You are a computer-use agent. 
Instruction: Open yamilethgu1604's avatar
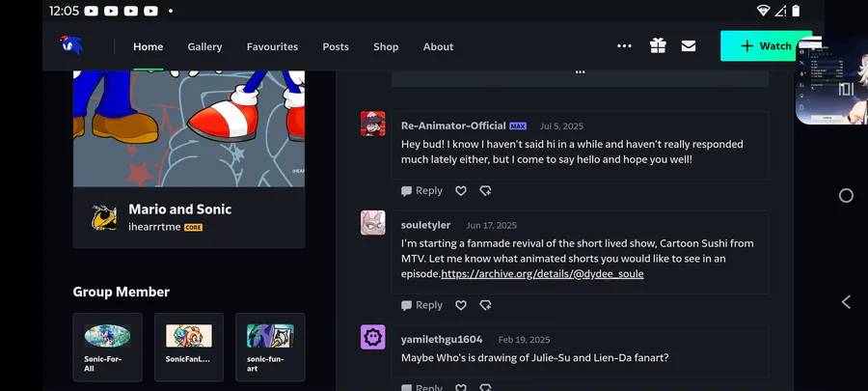373,337
